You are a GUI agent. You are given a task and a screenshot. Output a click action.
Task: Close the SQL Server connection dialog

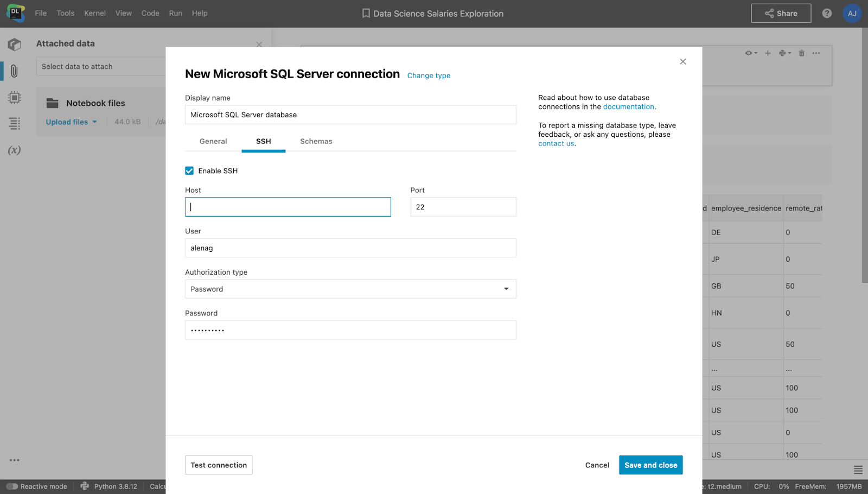coord(683,61)
